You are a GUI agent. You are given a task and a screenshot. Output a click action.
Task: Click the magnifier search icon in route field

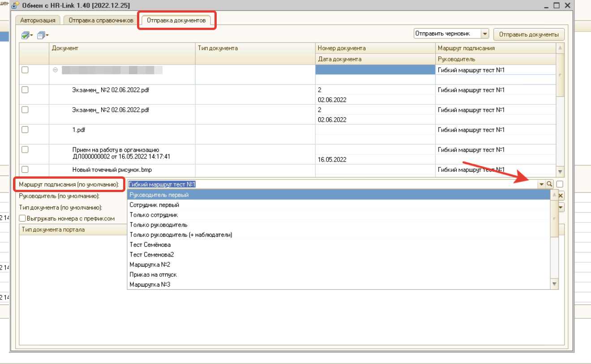tap(549, 184)
